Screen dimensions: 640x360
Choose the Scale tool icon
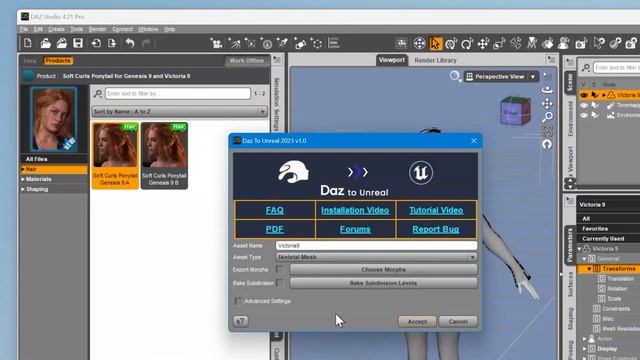(x=499, y=43)
